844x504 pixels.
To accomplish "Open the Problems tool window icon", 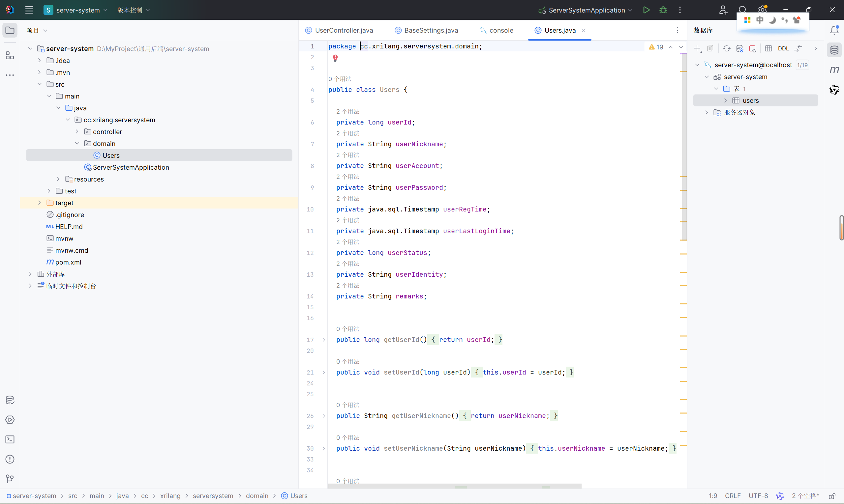I will [10, 459].
